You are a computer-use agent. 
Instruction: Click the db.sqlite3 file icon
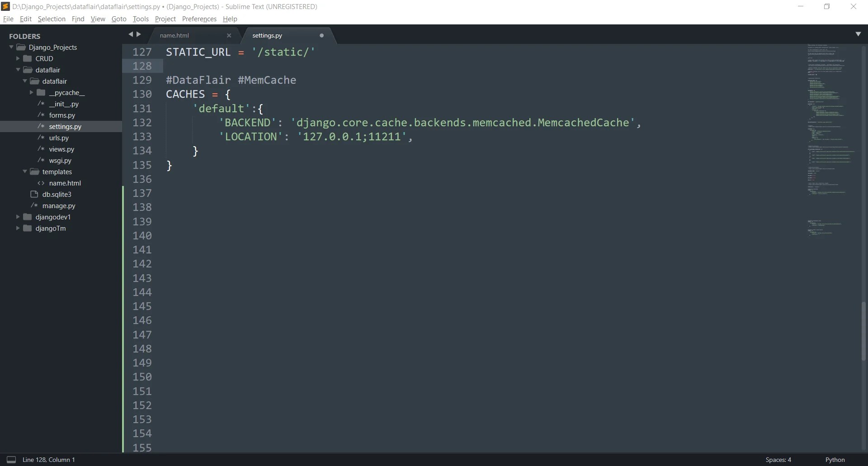(x=34, y=194)
